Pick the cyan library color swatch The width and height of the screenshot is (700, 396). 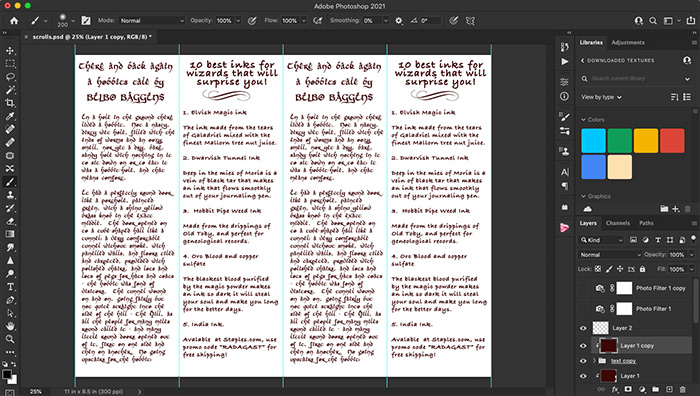pos(593,141)
